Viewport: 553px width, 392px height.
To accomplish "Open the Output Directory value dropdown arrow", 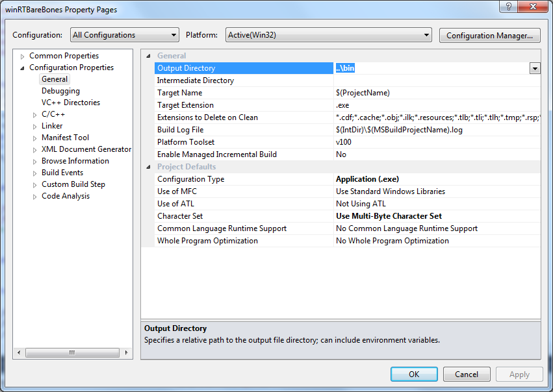I will click(x=535, y=68).
